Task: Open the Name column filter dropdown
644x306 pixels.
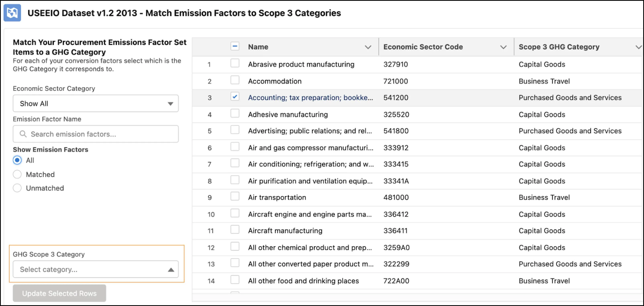Action: [x=368, y=46]
